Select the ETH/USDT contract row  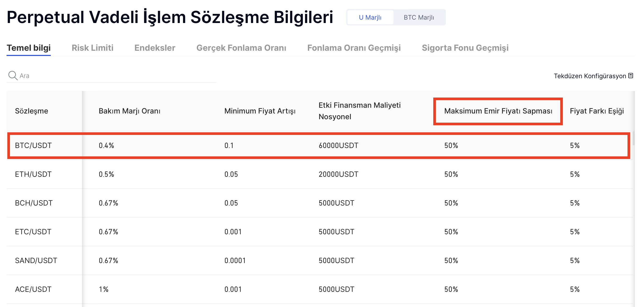[33, 174]
